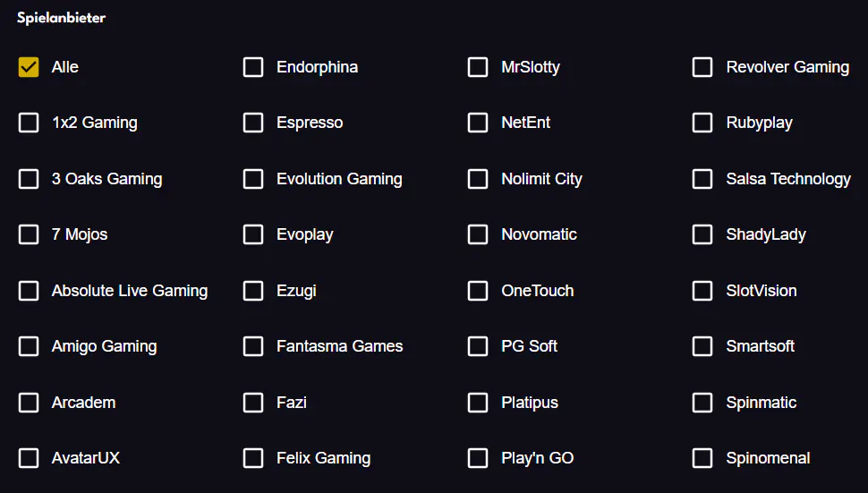Click the Smartsoft provider label
This screenshot has width=868, height=493.
pos(760,346)
